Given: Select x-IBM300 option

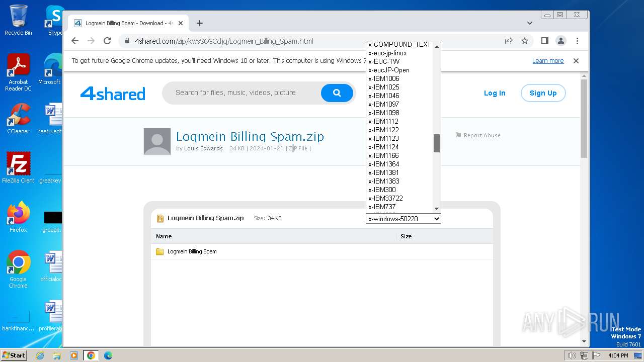Looking at the screenshot, I should [399, 190].
